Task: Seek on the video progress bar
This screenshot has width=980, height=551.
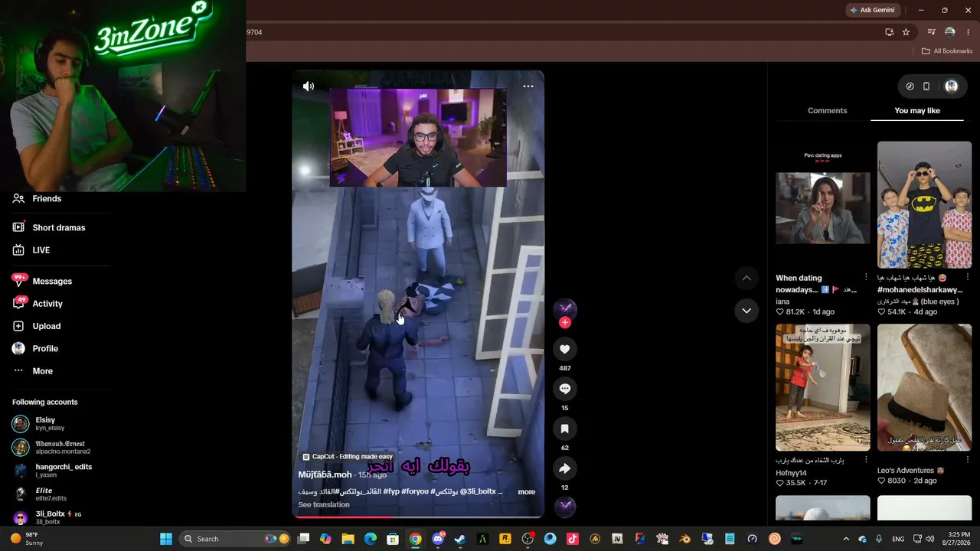Action: 418,517
